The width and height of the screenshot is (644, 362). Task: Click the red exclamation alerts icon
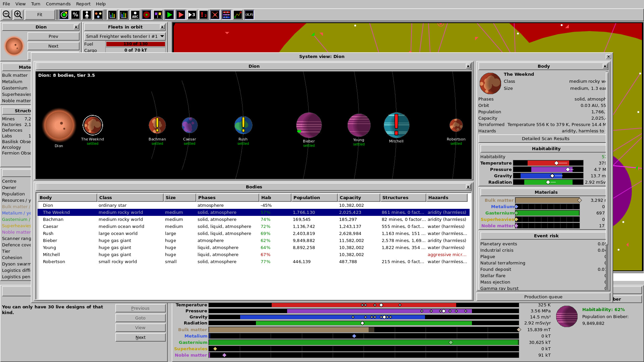tap(204, 15)
